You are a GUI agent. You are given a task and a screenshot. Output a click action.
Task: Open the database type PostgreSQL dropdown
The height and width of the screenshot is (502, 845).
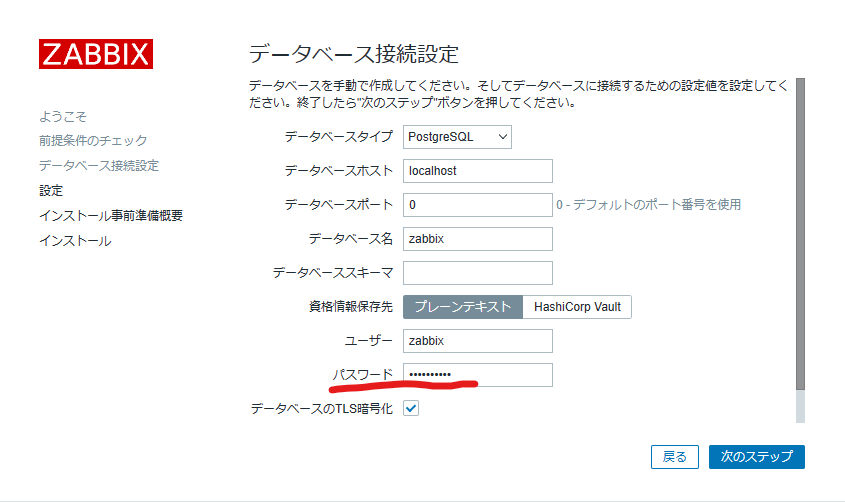pos(457,137)
